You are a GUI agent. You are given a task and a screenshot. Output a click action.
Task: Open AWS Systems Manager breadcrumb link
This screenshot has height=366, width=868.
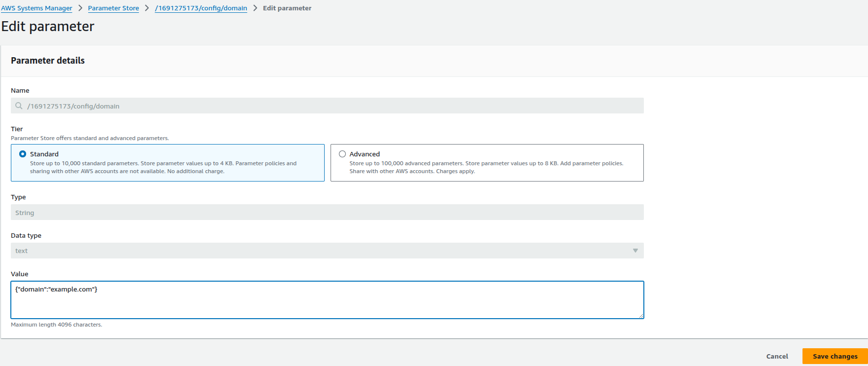[36, 8]
